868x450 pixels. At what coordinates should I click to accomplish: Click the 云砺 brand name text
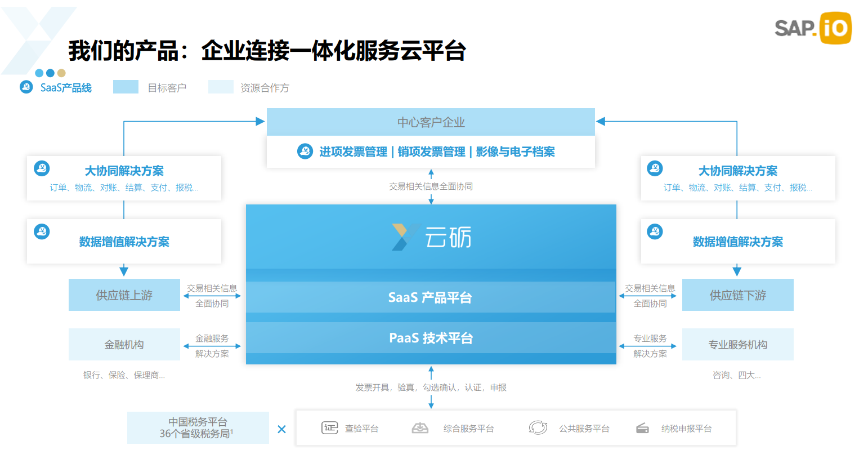pos(449,237)
